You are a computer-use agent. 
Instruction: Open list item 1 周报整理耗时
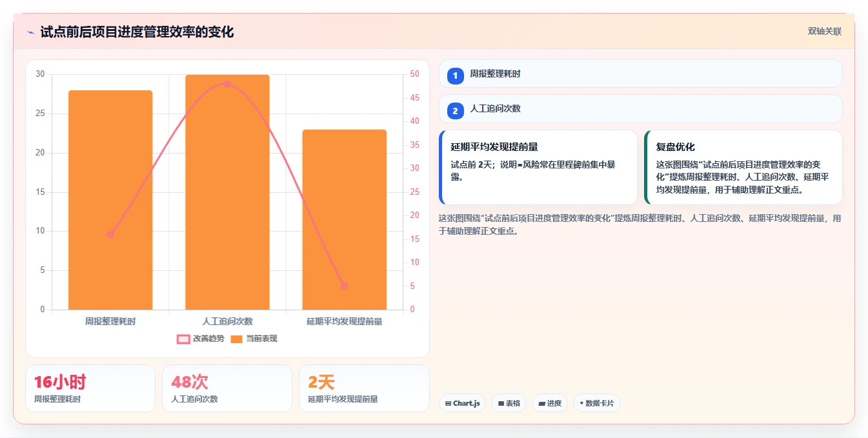click(x=640, y=74)
